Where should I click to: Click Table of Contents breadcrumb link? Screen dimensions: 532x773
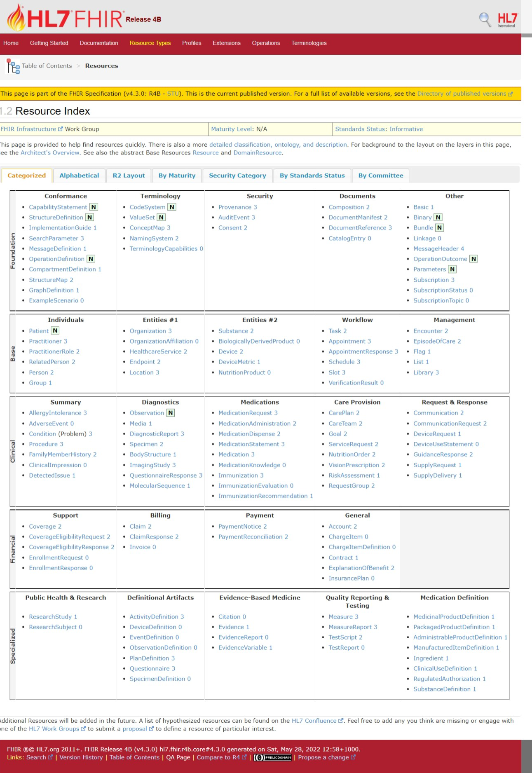point(47,66)
